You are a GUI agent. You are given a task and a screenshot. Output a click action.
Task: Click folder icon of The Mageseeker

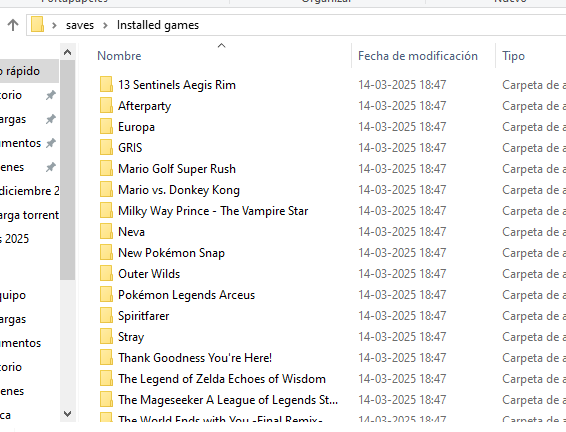coord(106,399)
